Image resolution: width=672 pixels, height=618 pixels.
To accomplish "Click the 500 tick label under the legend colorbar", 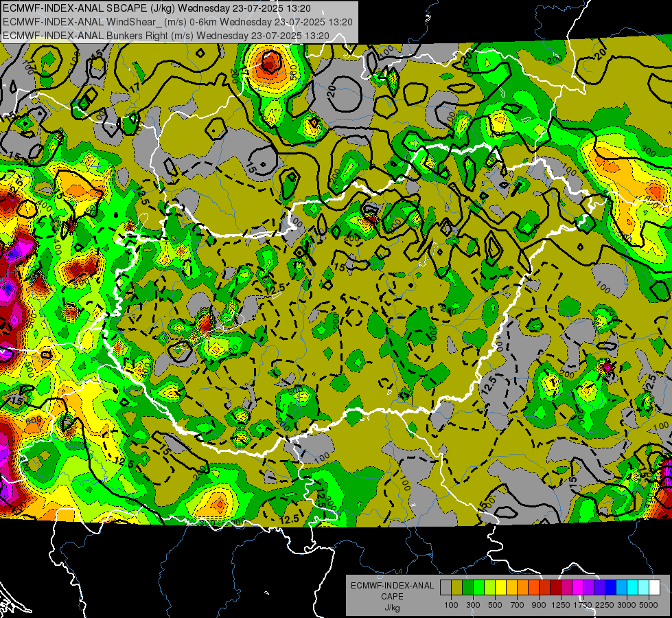I will click(495, 605).
